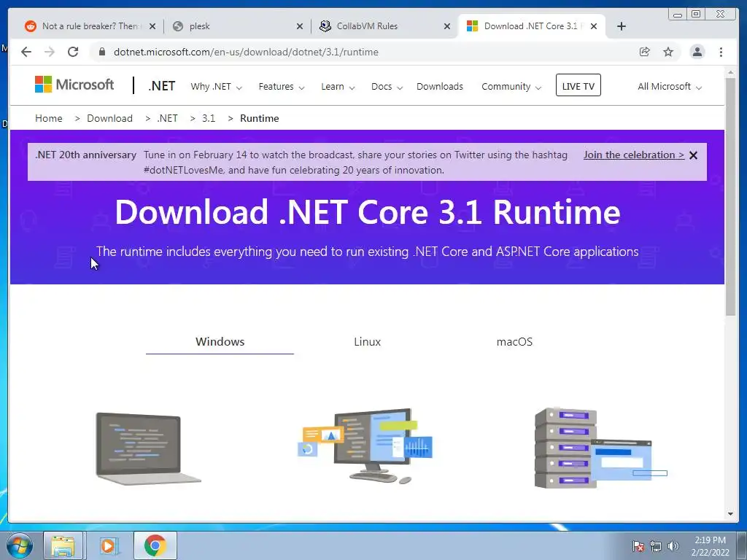Click the address bar URL field
747x560 pixels.
[x=362, y=52]
